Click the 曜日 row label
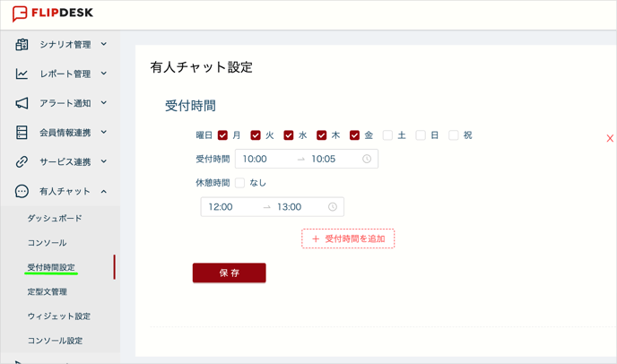The width and height of the screenshot is (617, 364). [x=204, y=135]
